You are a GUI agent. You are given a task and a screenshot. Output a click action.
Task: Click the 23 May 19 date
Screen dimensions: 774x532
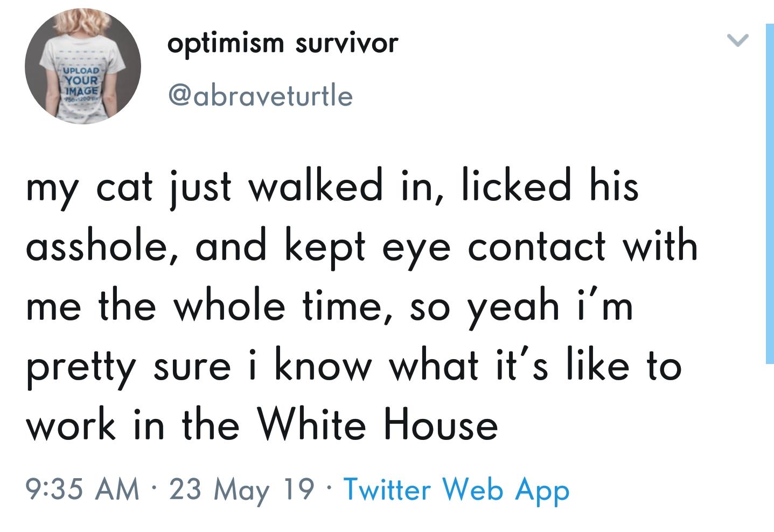[x=241, y=489]
